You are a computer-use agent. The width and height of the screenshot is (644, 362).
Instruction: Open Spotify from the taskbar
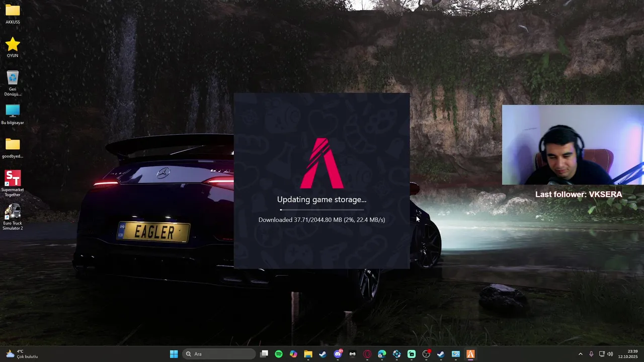coord(279,354)
